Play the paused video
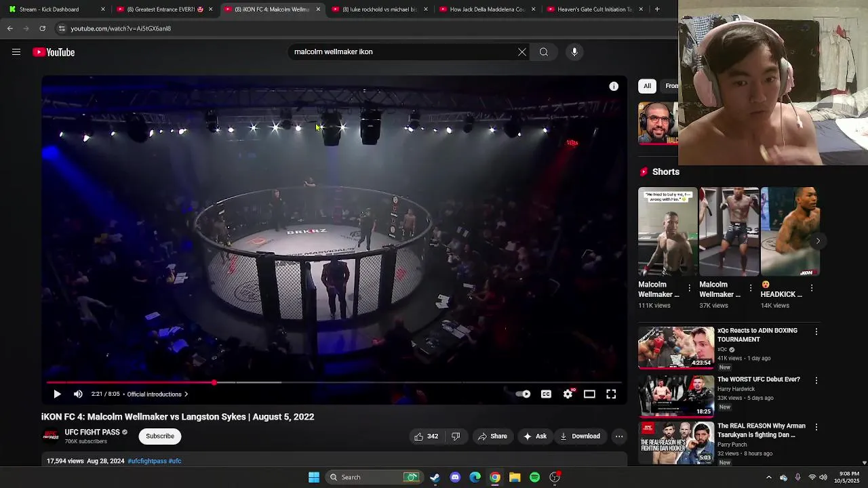This screenshot has height=488, width=868. [x=57, y=394]
